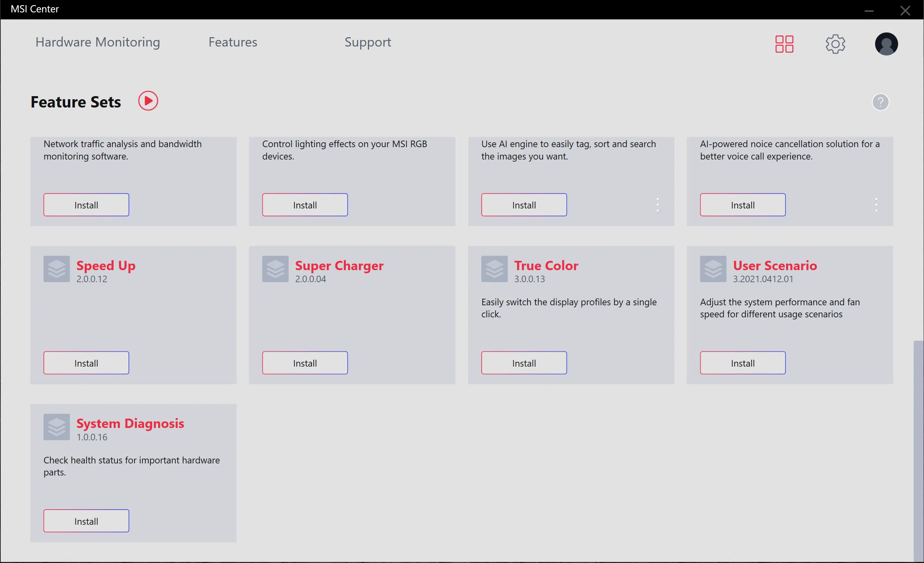This screenshot has width=924, height=563.
Task: Click the True Color feature icon
Action: tap(494, 269)
